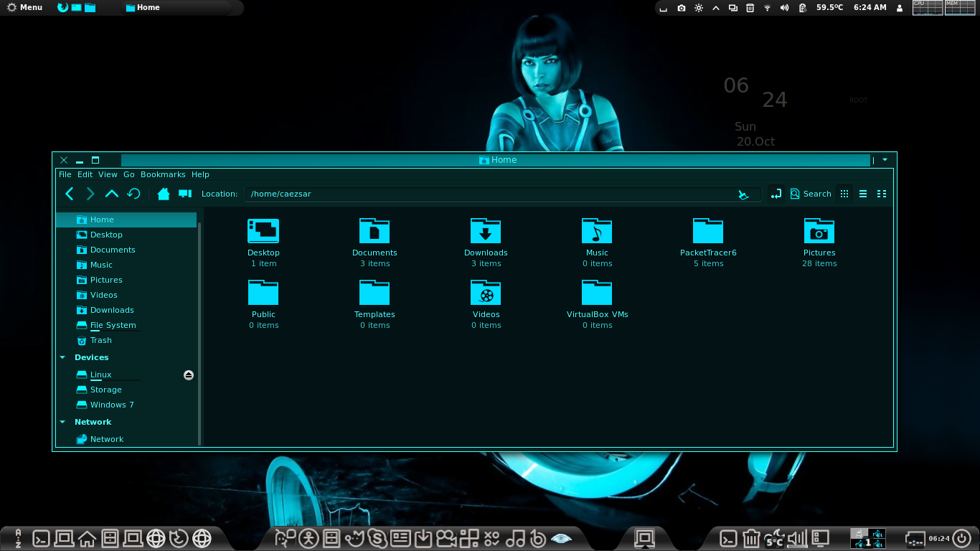This screenshot has height=551, width=980.
Task: Switch to list view
Action: [x=863, y=194]
